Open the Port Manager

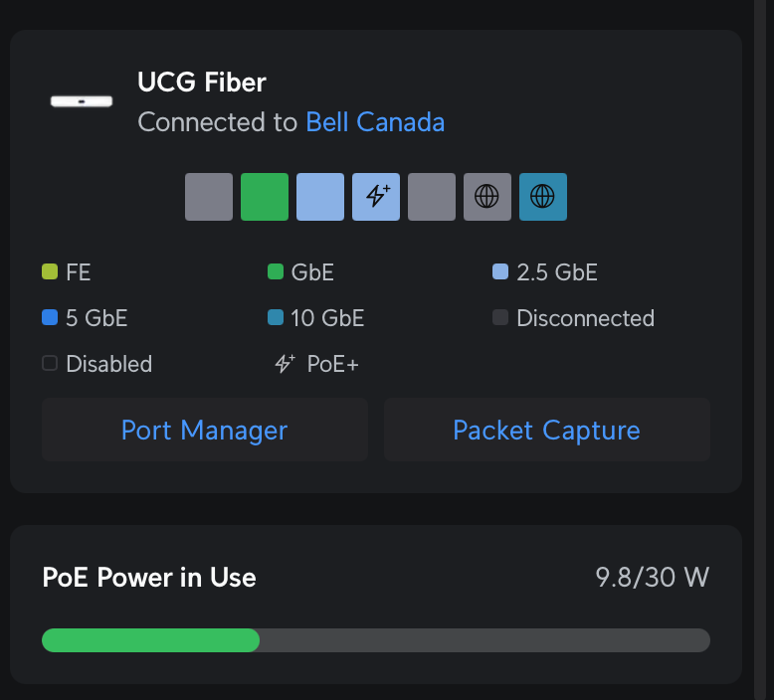click(x=204, y=431)
